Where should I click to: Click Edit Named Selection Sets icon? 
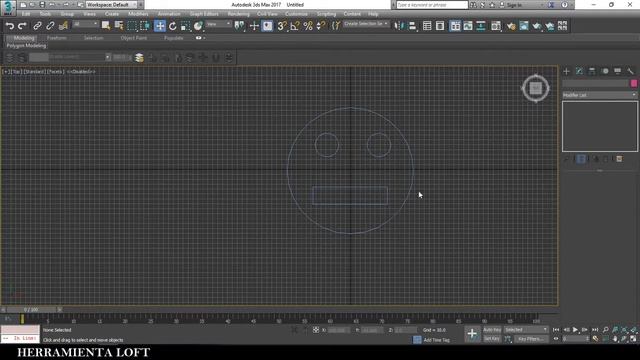[x=335, y=26]
